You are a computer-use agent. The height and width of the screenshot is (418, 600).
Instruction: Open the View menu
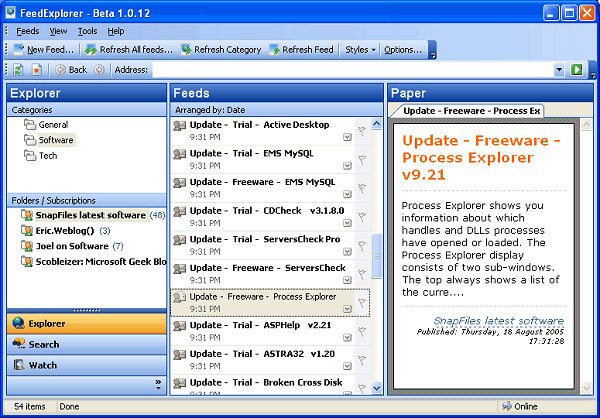(x=58, y=31)
